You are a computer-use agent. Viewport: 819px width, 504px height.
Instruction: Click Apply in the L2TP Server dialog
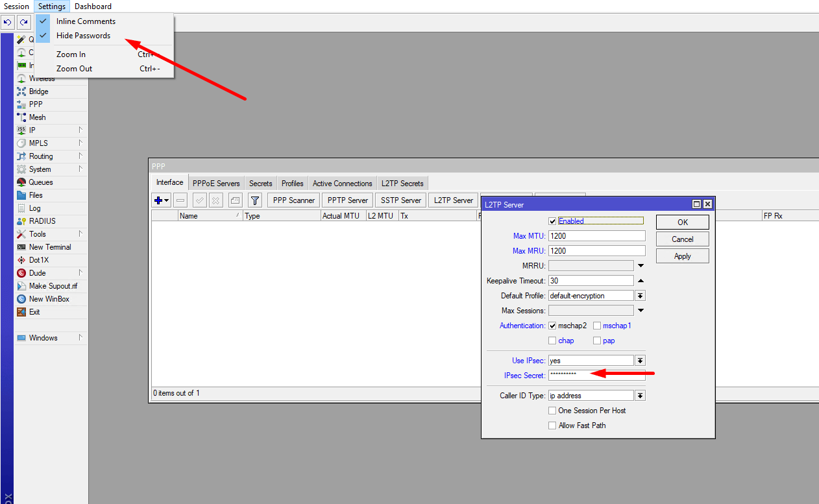pos(683,256)
